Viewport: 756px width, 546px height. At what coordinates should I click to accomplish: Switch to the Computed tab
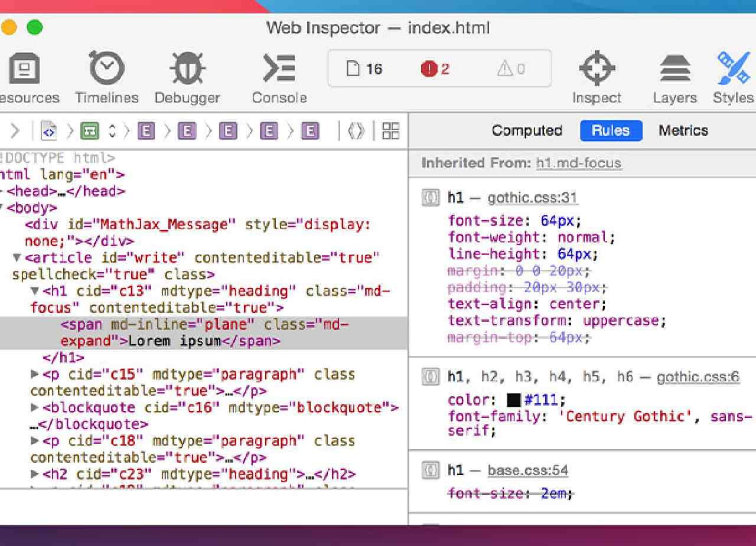(x=527, y=130)
